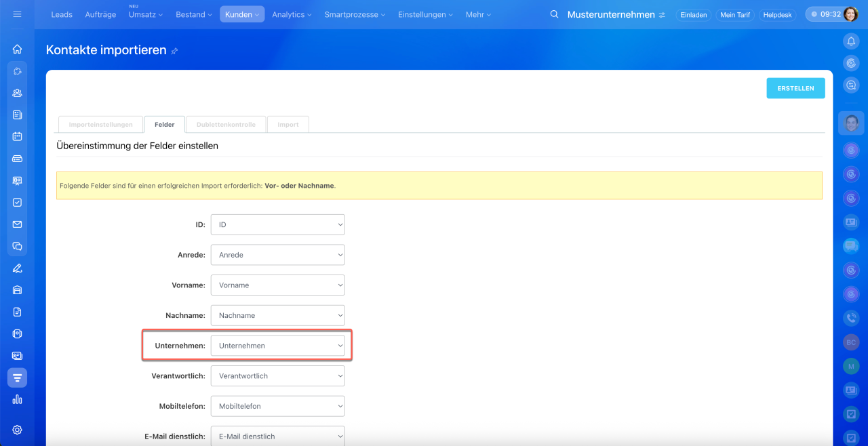Open the Anrede field dropdown
The height and width of the screenshot is (446, 868).
(x=277, y=255)
